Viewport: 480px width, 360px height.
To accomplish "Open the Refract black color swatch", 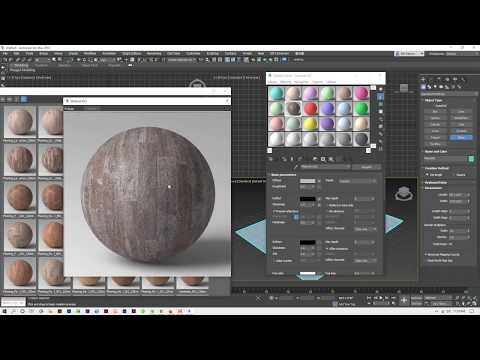I will (307, 242).
